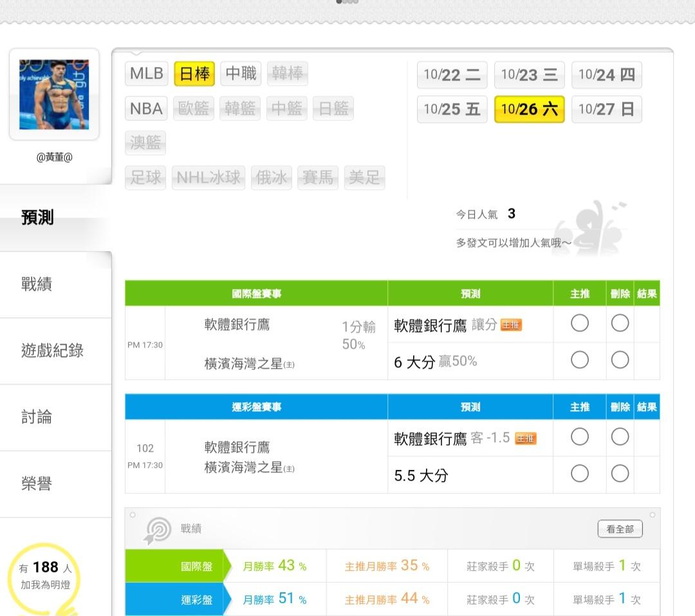Select the 韓棒 league filter

(x=288, y=73)
